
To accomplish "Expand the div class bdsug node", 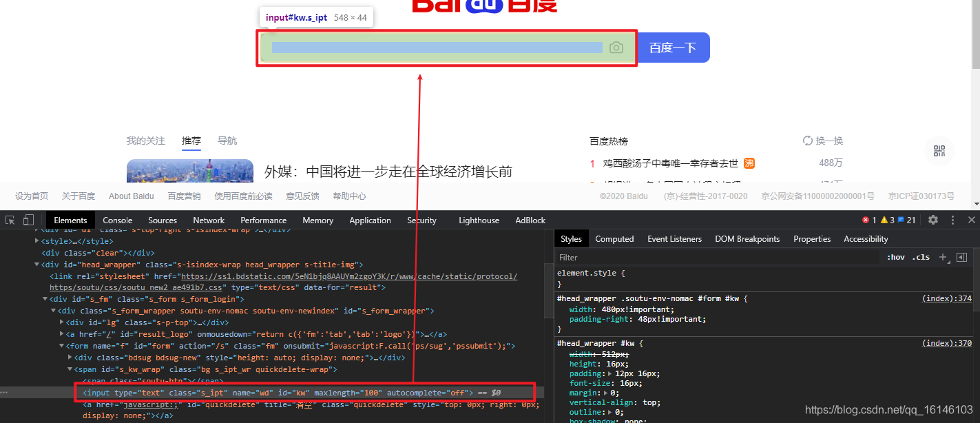I will point(70,358).
